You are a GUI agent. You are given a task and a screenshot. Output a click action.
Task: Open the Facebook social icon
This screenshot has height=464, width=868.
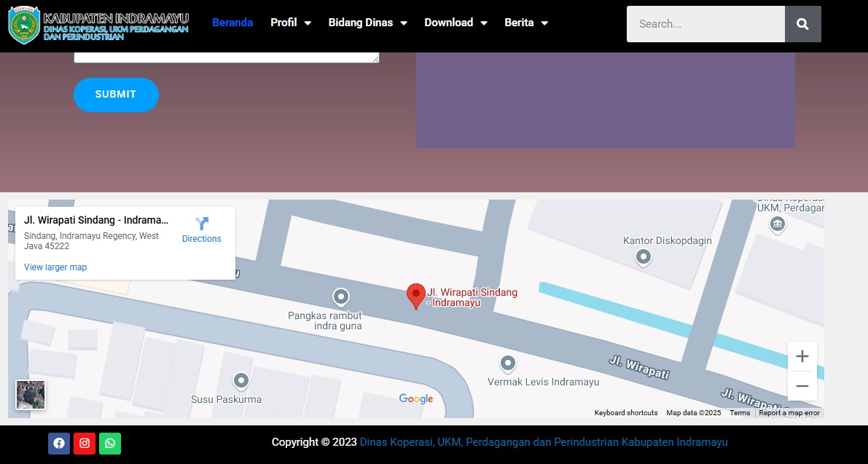point(59,443)
